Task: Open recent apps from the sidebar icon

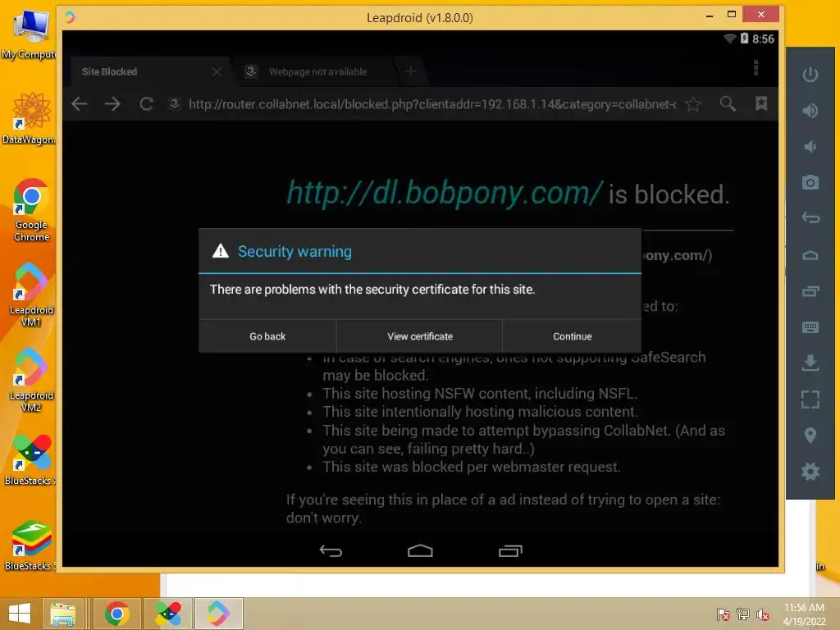Action: coord(810,291)
